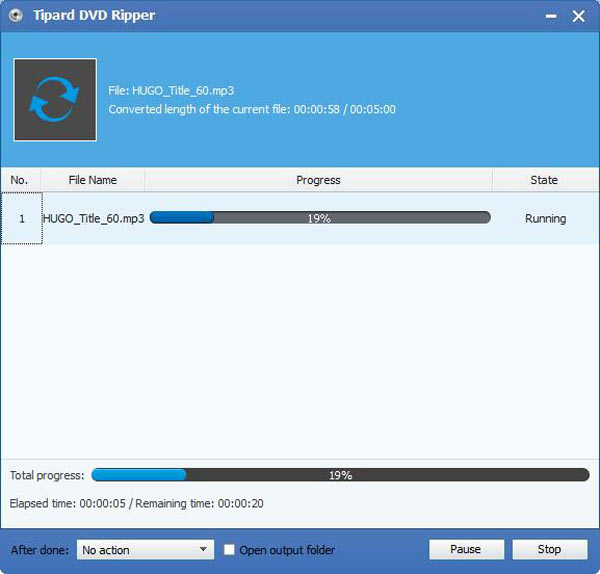The height and width of the screenshot is (574, 600).
Task: Click the Tipard DVD Ripper disc icon
Action: pyautogui.click(x=16, y=16)
